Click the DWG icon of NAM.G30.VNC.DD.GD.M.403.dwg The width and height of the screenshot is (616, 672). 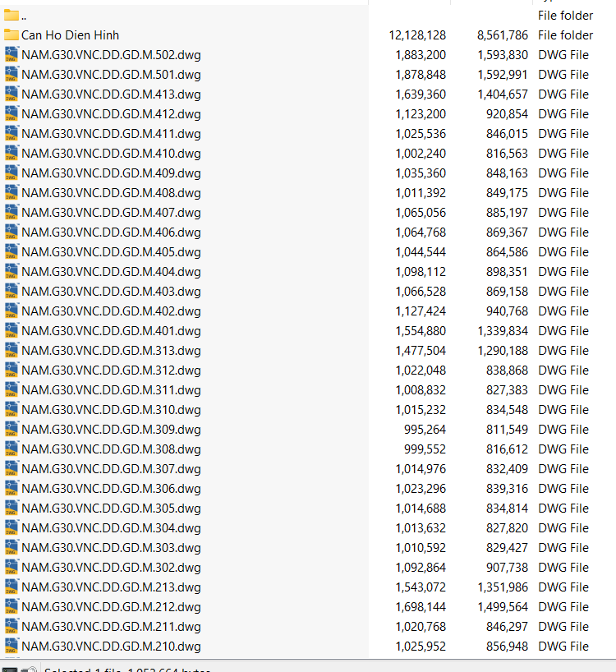(11, 292)
